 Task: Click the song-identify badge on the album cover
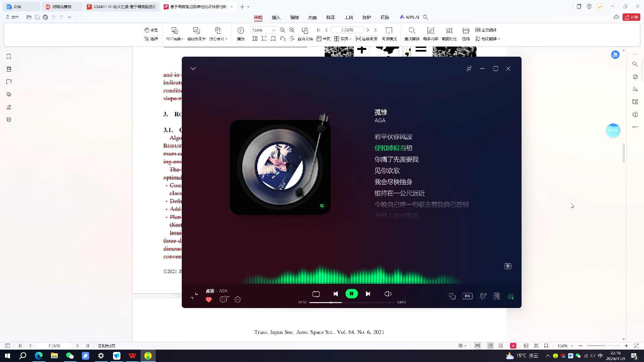[x=322, y=206]
